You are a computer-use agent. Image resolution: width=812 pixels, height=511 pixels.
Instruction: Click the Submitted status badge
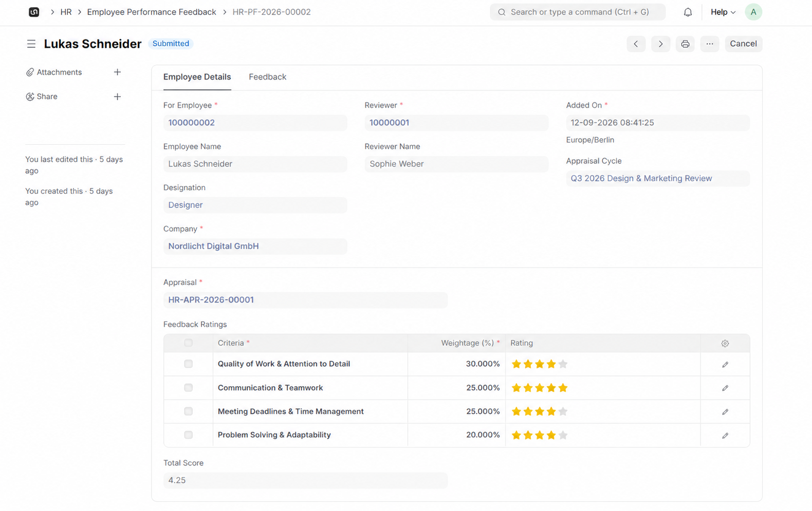pyautogui.click(x=171, y=44)
